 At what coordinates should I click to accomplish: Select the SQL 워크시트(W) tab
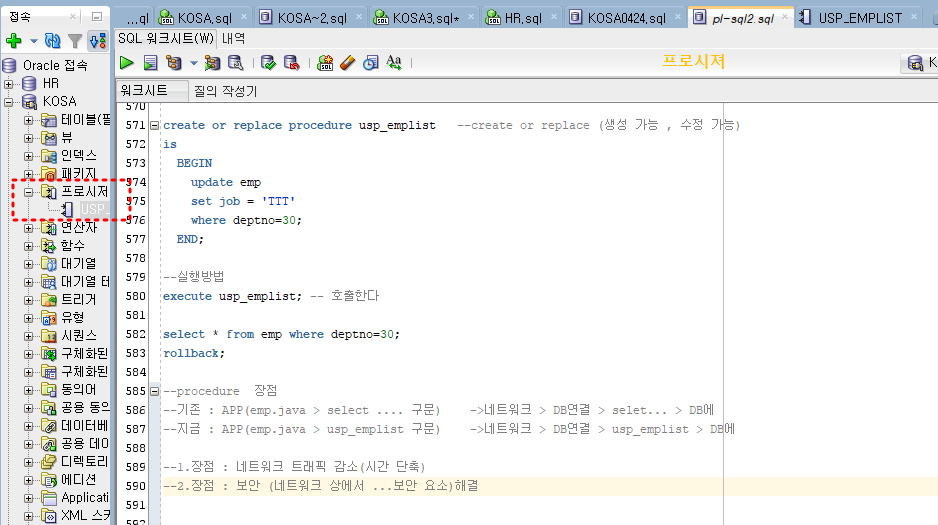pyautogui.click(x=166, y=39)
